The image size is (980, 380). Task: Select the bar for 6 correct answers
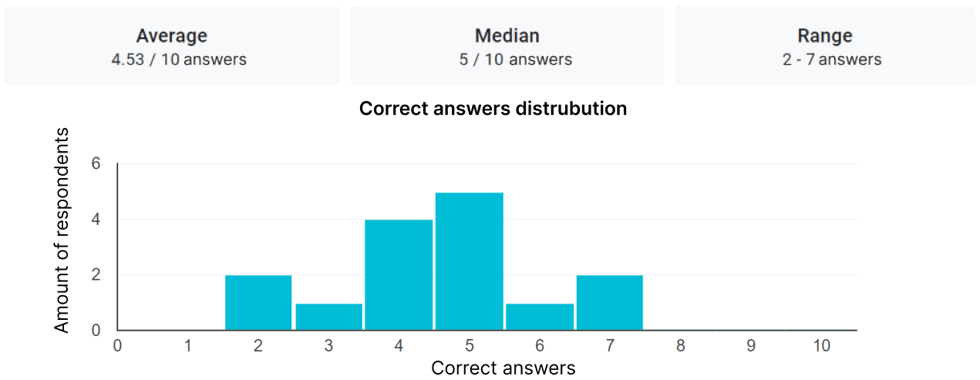coord(540,317)
